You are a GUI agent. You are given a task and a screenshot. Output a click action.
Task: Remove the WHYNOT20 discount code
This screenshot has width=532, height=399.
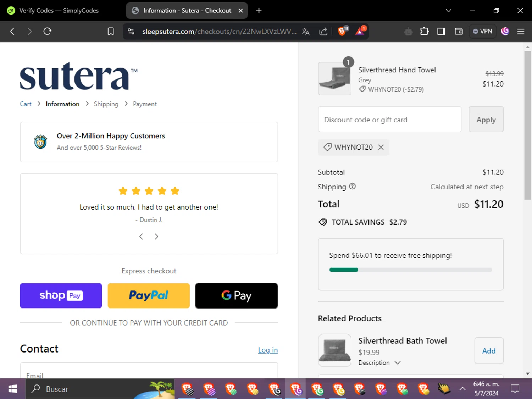tap(381, 147)
